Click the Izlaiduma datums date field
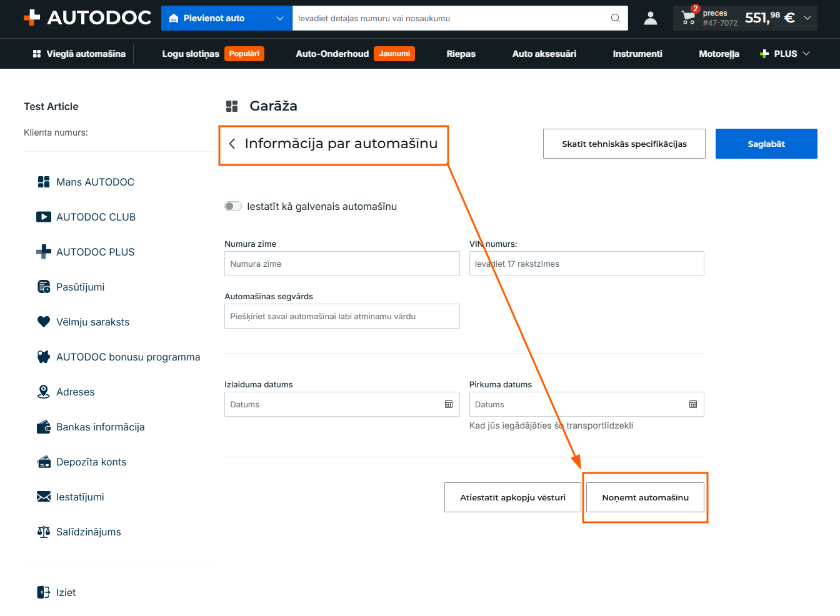Viewport: 840px width, 616px height. coord(342,404)
